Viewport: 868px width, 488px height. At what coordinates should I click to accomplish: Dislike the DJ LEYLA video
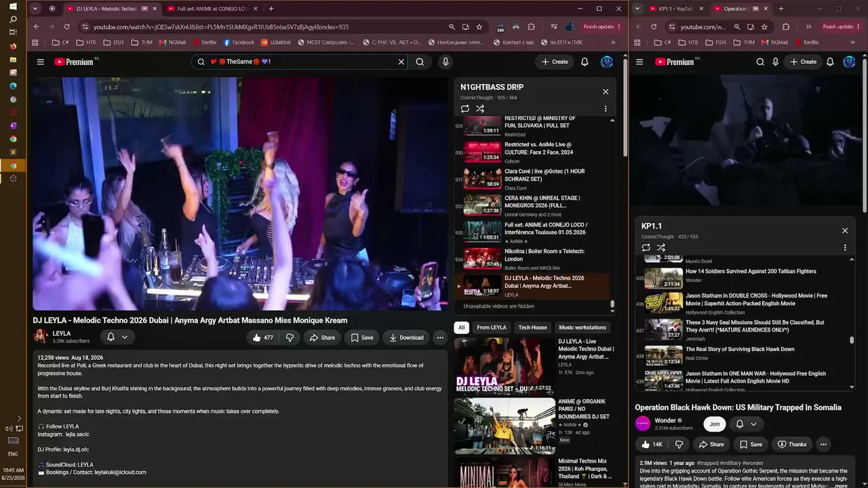pos(290,338)
